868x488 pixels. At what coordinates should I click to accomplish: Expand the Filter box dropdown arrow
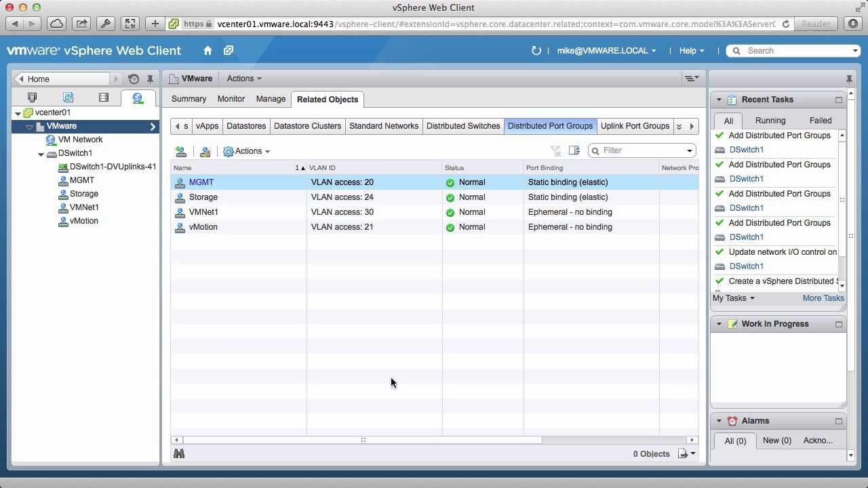click(x=689, y=150)
